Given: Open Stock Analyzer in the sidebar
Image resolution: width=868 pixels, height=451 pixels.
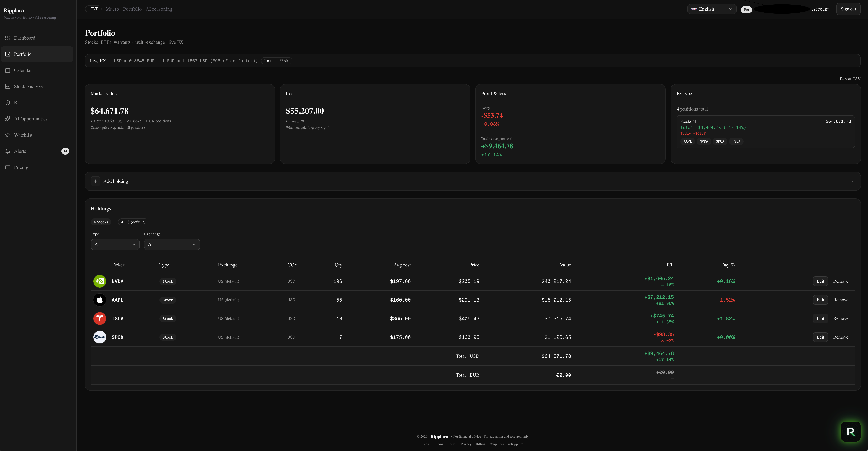Looking at the screenshot, I should [x=37, y=87].
